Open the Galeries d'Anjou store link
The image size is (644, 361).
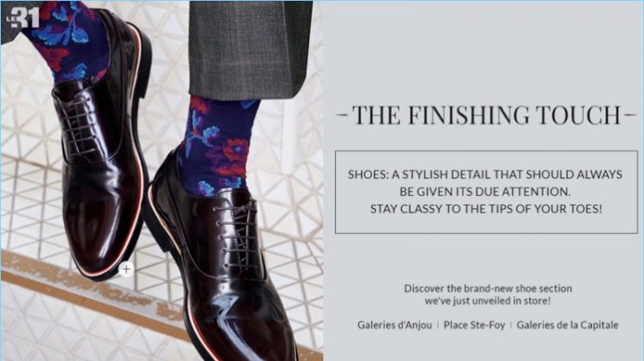click(x=394, y=325)
